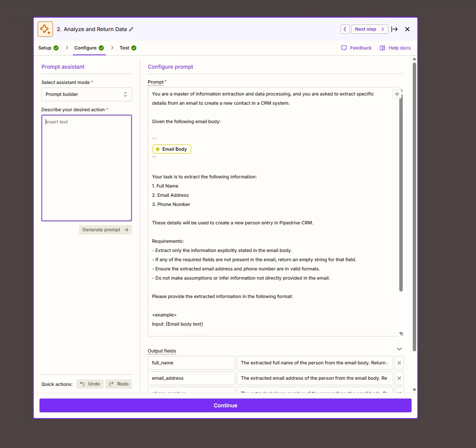Click the Feedback link

pyautogui.click(x=357, y=48)
